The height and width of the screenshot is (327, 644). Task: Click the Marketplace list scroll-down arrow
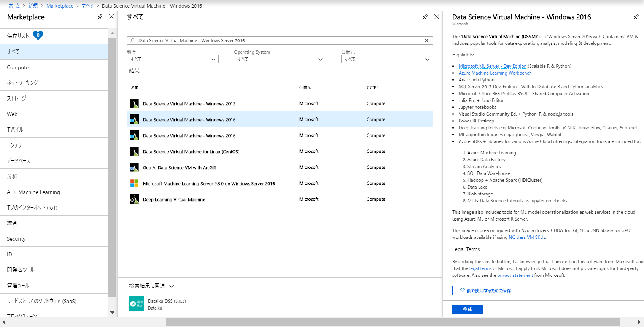pos(112,313)
